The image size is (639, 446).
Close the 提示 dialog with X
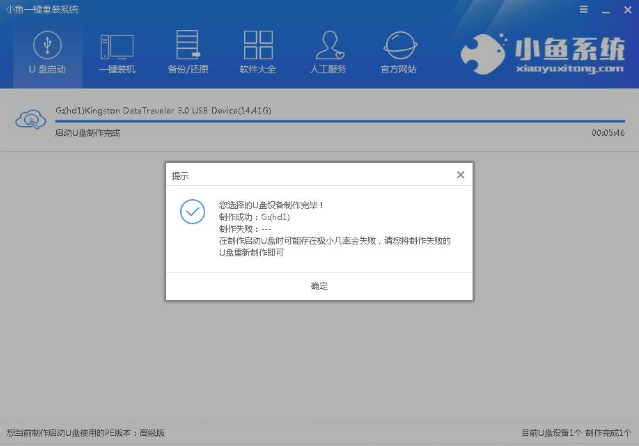click(x=460, y=174)
